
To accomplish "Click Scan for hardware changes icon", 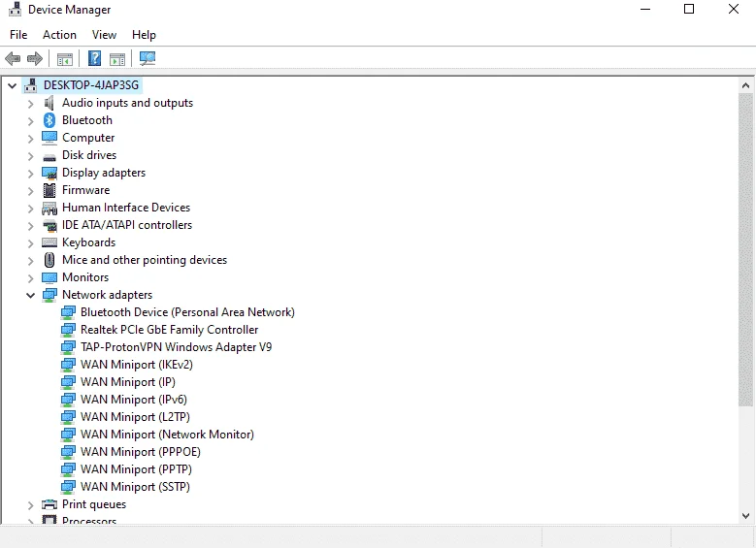I will click(x=148, y=59).
